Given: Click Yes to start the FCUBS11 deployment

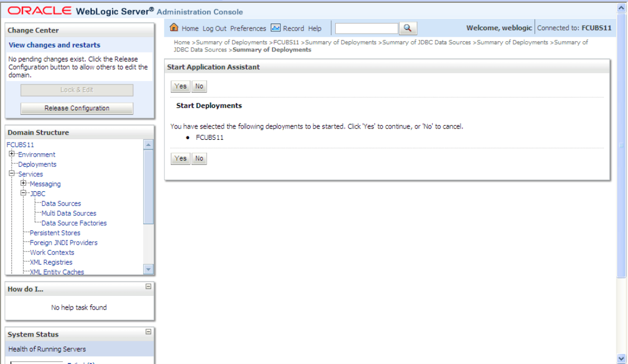Looking at the screenshot, I should tap(180, 86).
